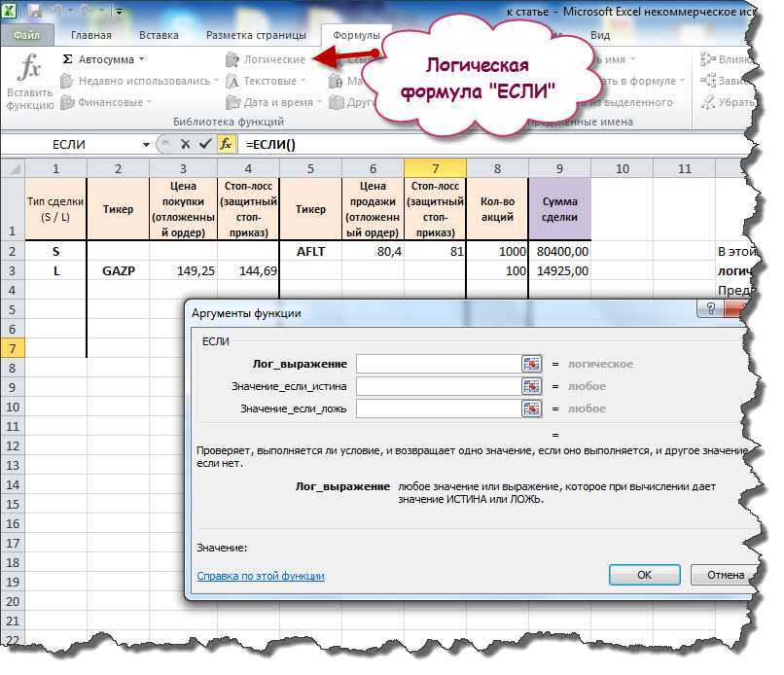Expand the Name Box dropdown arrow
The width and height of the screenshot is (784, 675).
[x=146, y=145]
